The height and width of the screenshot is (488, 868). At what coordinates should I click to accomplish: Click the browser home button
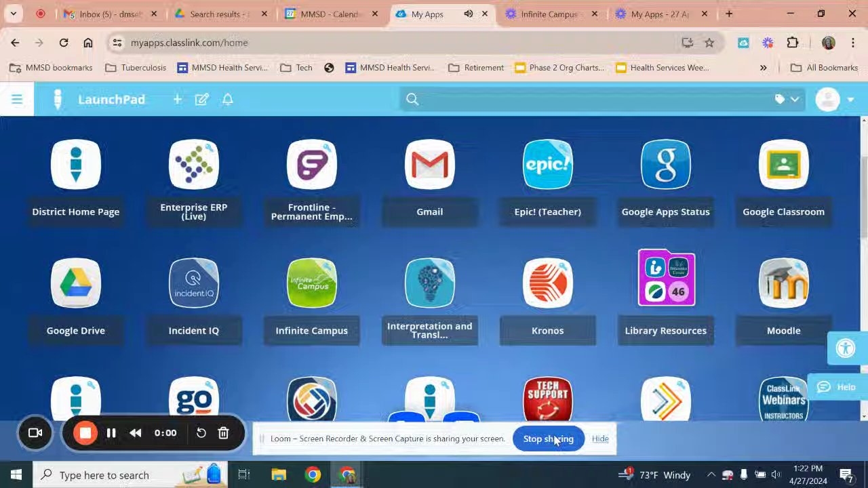88,43
